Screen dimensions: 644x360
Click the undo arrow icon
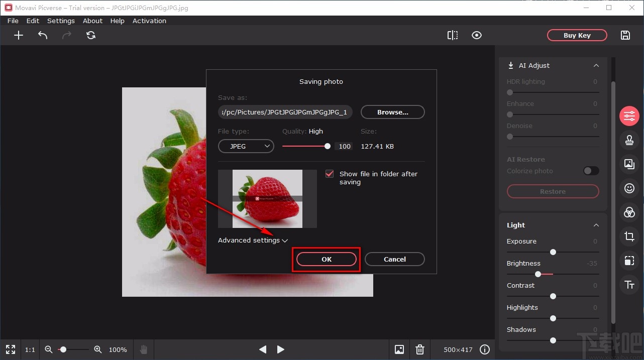coord(43,35)
